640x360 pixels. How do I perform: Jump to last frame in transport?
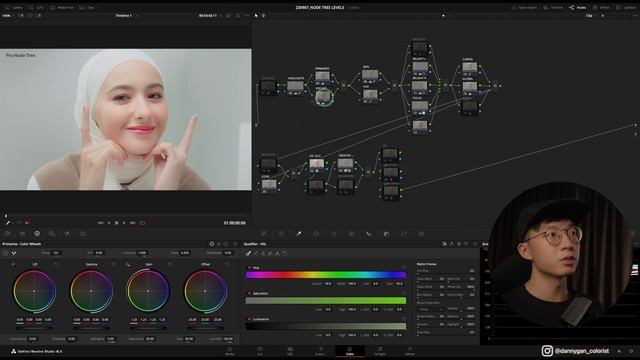(133, 223)
